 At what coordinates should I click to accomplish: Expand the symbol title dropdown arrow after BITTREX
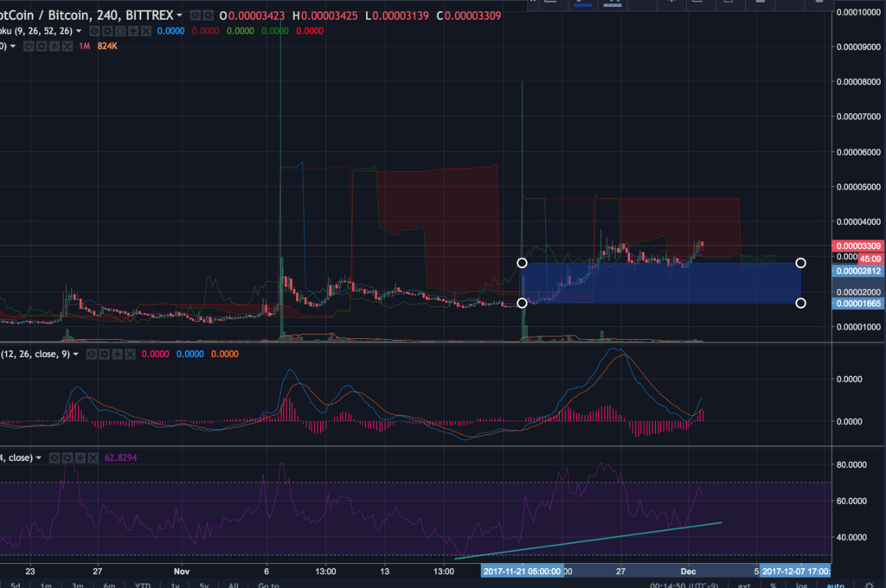[x=180, y=16]
